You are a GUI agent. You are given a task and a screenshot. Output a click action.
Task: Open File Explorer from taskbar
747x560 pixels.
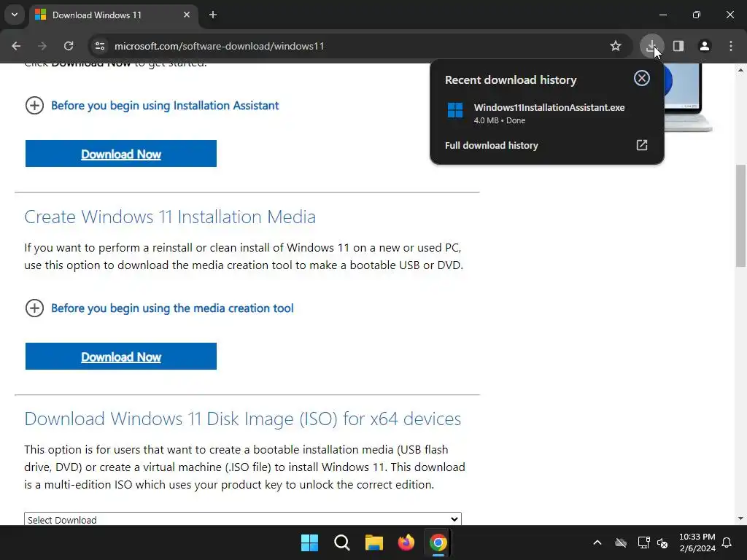[x=374, y=542]
